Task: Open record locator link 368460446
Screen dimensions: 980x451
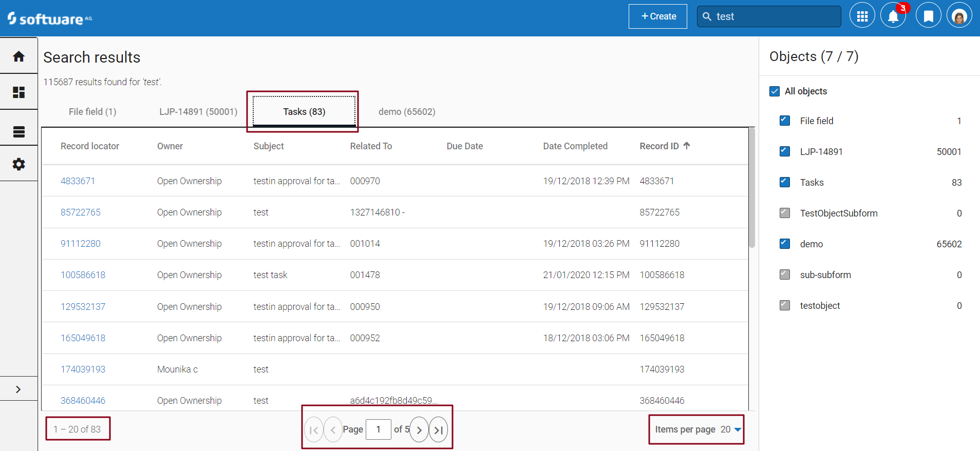Action: coord(83,401)
